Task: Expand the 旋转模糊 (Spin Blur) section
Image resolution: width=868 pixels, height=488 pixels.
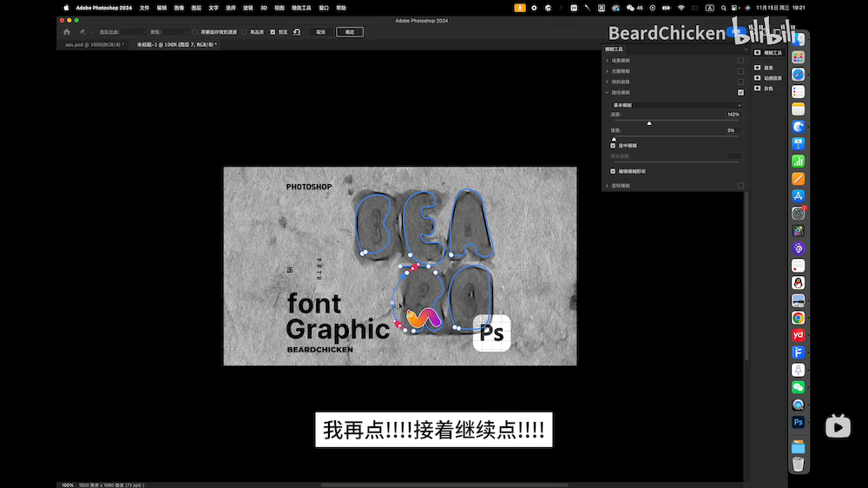Action: tap(607, 186)
